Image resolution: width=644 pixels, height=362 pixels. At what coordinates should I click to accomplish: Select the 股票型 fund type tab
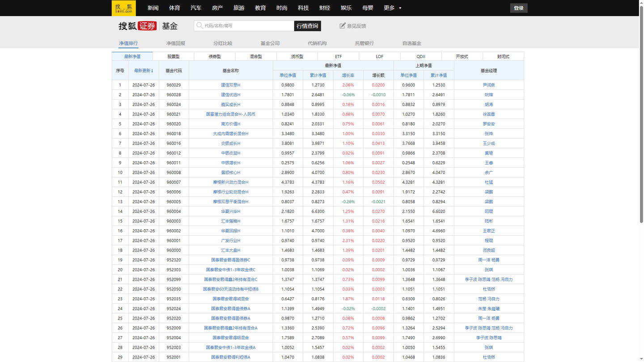174,56
